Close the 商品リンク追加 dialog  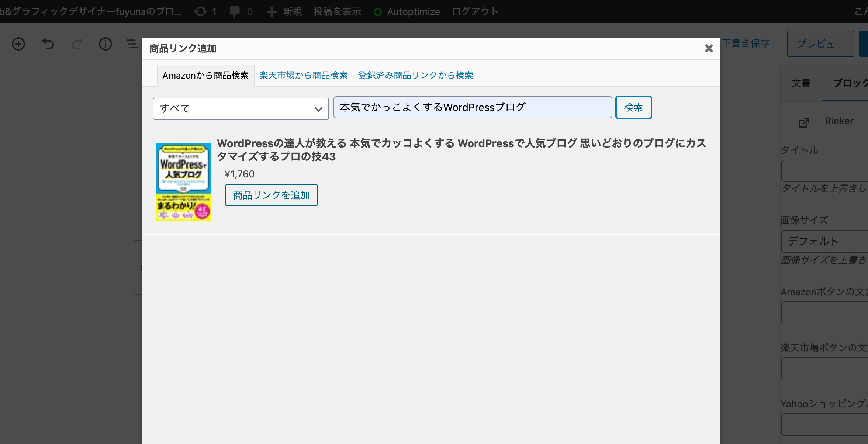709,48
